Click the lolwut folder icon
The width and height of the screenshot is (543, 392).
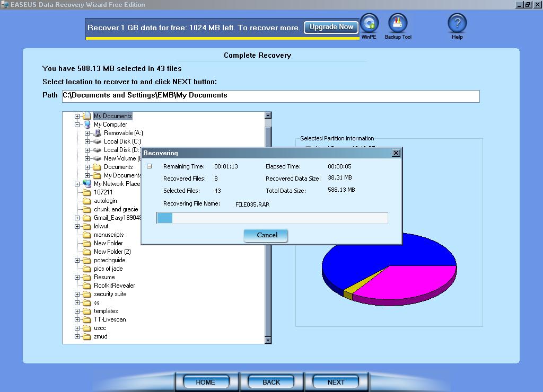87,226
